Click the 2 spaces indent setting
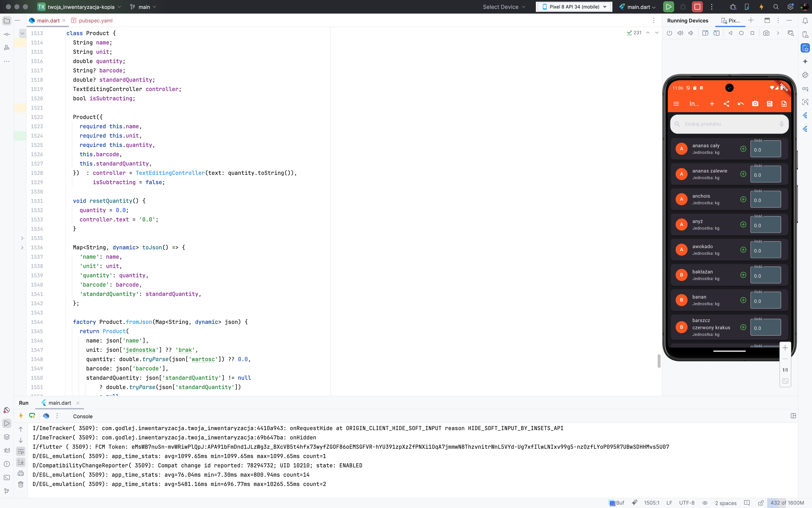The width and height of the screenshot is (812, 508). pyautogui.click(x=726, y=503)
